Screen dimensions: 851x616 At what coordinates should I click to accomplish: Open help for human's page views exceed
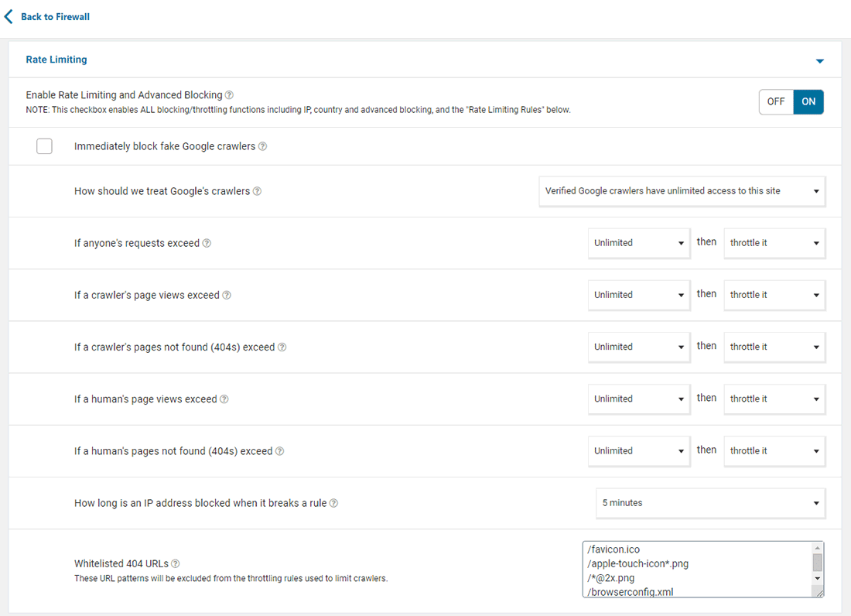click(224, 399)
